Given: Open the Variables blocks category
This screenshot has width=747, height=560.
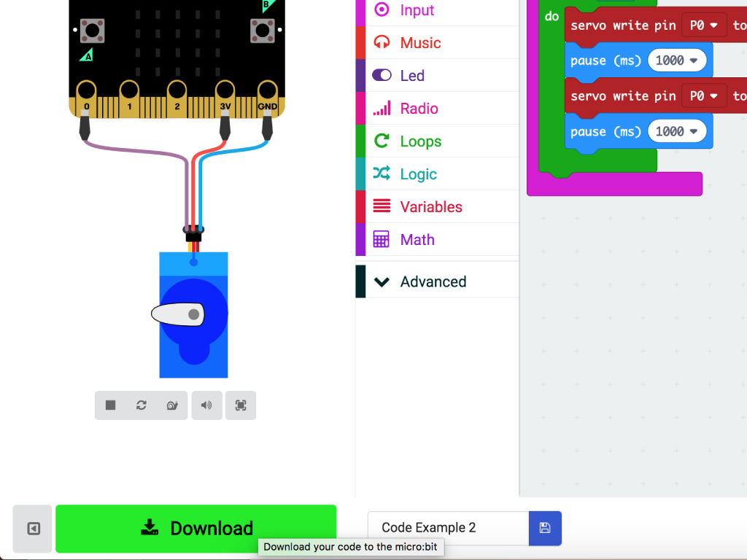Looking at the screenshot, I should point(438,207).
